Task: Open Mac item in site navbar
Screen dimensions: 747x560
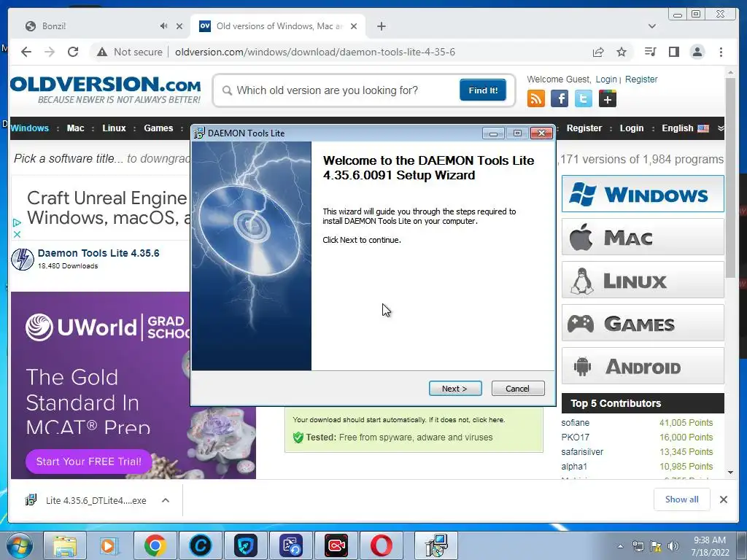Action: 75,128
